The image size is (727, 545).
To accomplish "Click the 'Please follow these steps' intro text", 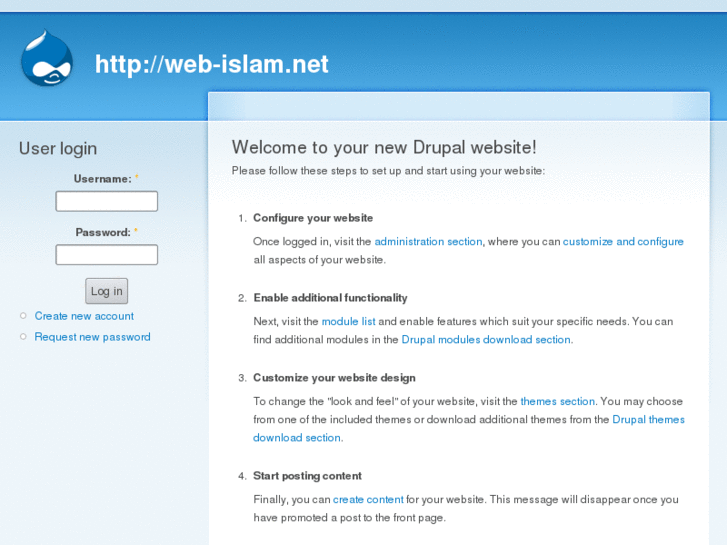I will tap(388, 171).
